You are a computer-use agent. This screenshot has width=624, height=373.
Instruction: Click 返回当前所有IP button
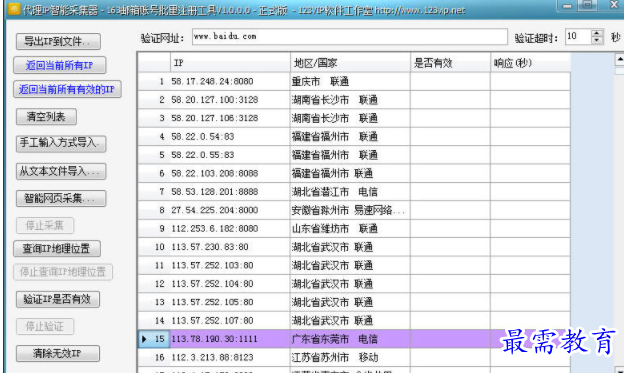coord(59,65)
